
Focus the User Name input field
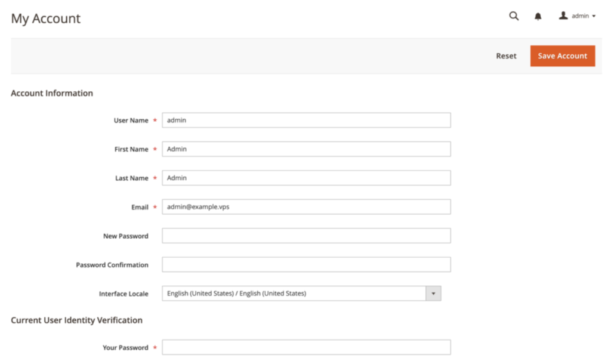(306, 120)
